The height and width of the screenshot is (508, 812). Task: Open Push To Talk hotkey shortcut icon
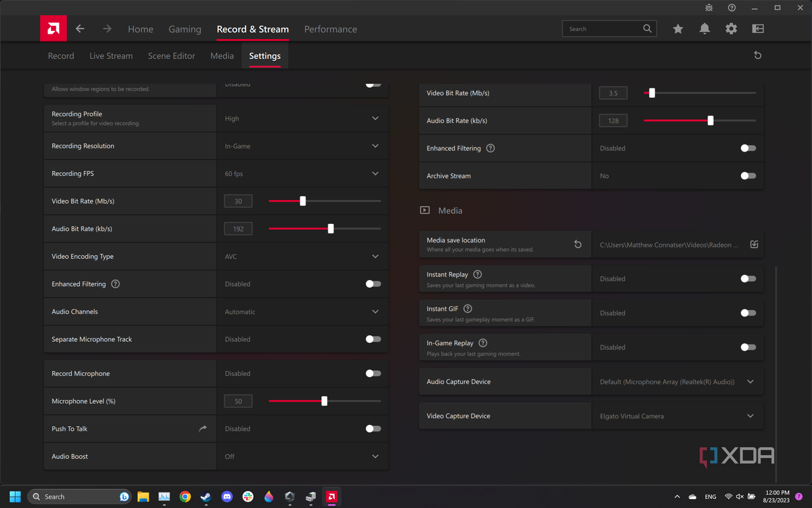pyautogui.click(x=203, y=429)
